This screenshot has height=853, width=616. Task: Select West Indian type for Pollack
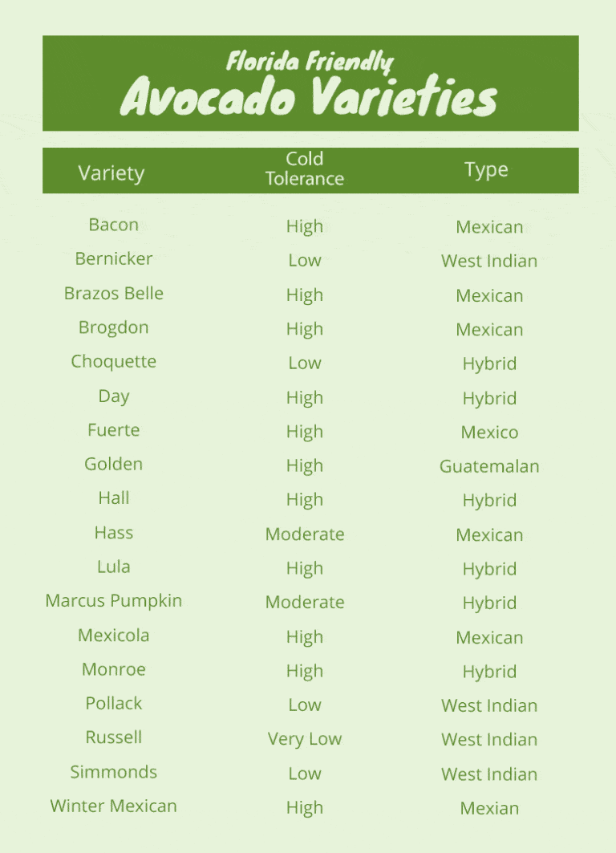point(489,705)
